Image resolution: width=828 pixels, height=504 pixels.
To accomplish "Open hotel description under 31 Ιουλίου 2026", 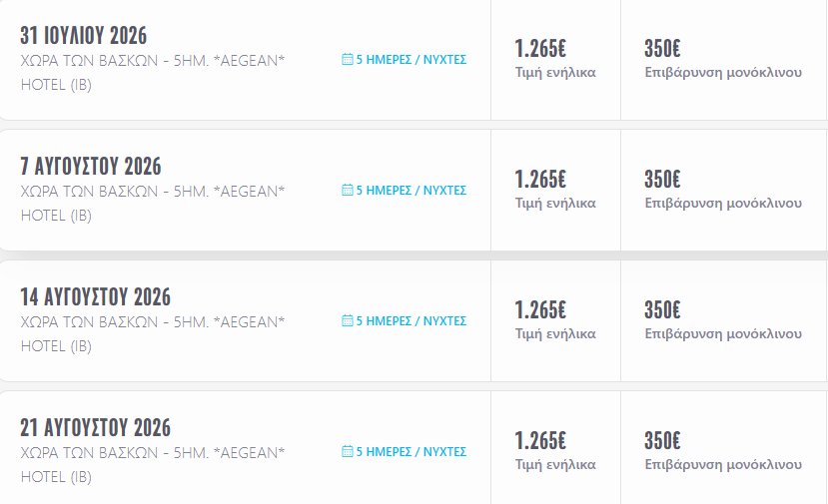I will point(152,73).
